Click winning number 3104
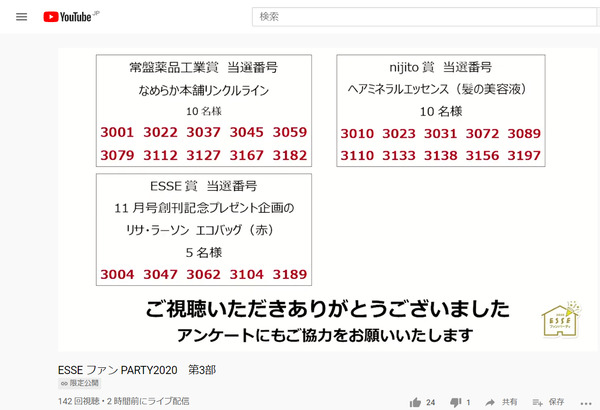Viewport: 600px width, 410px height. click(246, 274)
